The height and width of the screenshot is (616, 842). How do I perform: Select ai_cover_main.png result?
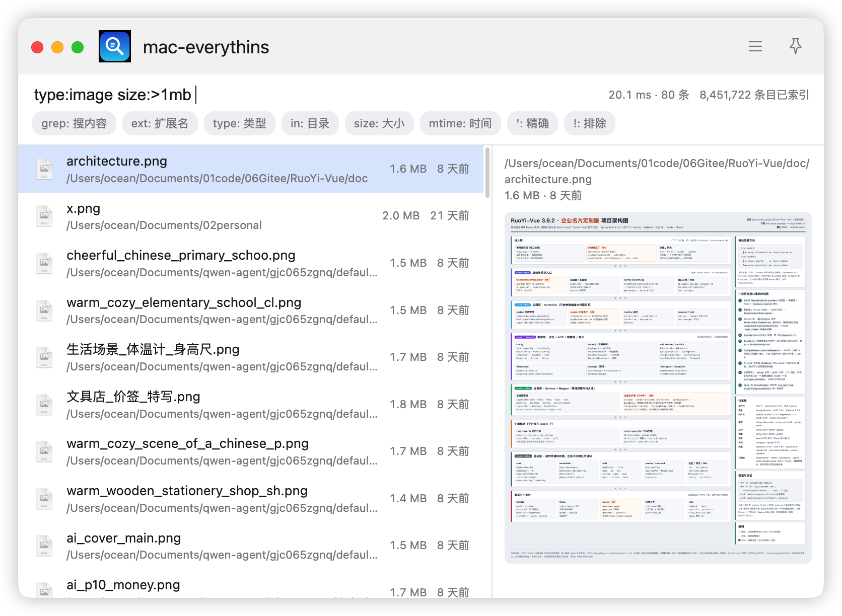pos(251,546)
